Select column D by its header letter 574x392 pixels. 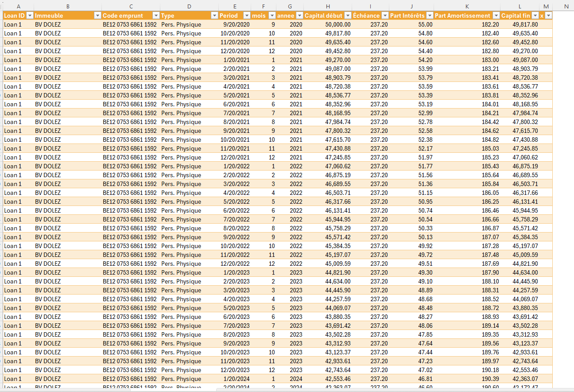[x=189, y=6]
